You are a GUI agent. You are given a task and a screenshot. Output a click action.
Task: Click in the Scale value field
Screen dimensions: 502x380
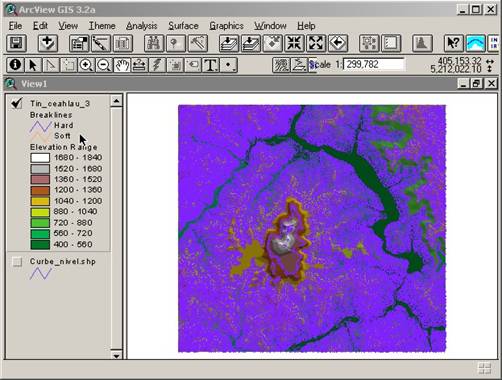point(374,64)
